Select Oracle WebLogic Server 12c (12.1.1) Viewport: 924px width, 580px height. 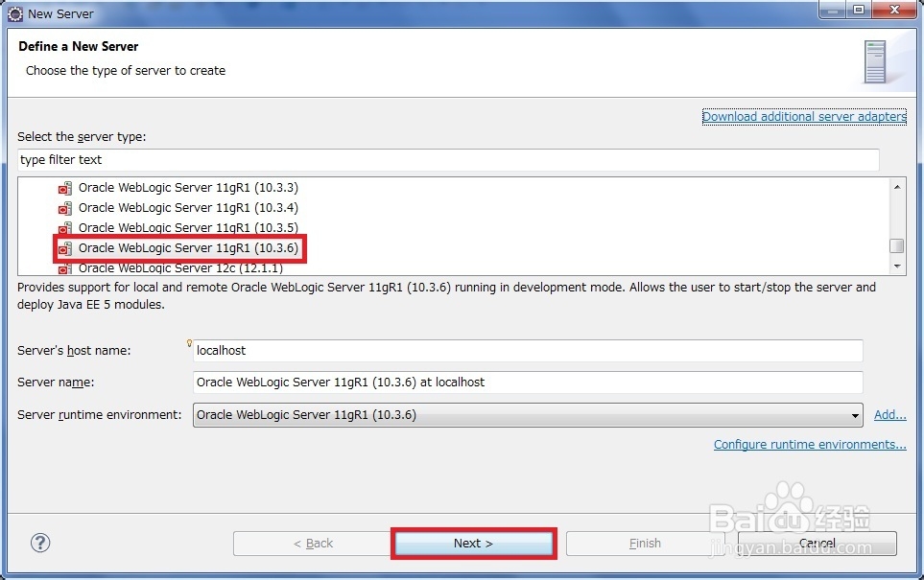point(180,268)
